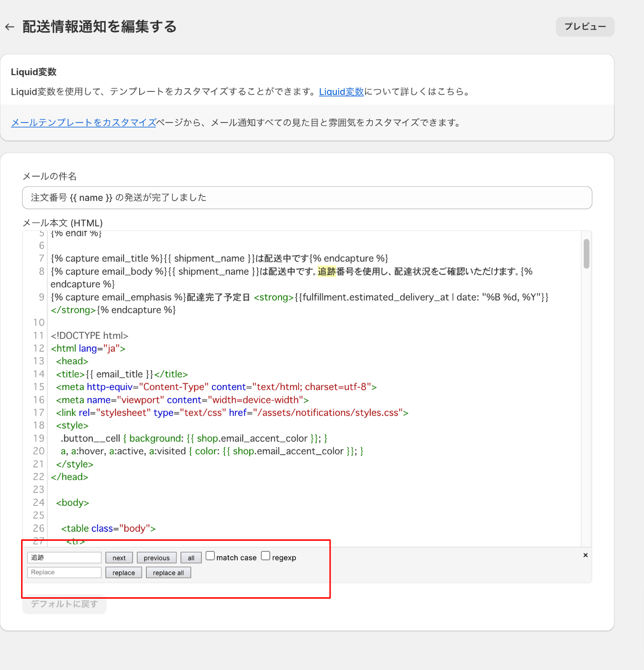Image resolution: width=644 pixels, height=670 pixels.
Task: Click the capture email_emphasis line 9
Action: coord(300,303)
